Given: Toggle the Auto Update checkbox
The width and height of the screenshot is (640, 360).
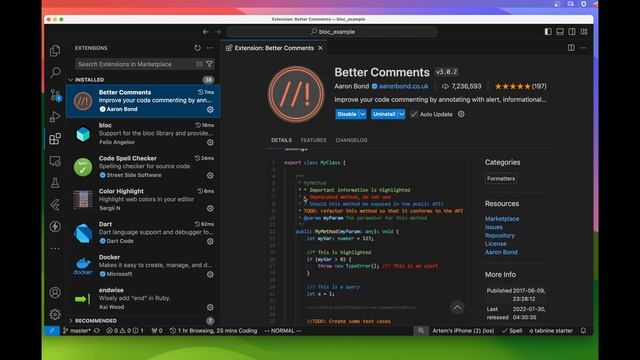Looking at the screenshot, I should click(x=414, y=114).
